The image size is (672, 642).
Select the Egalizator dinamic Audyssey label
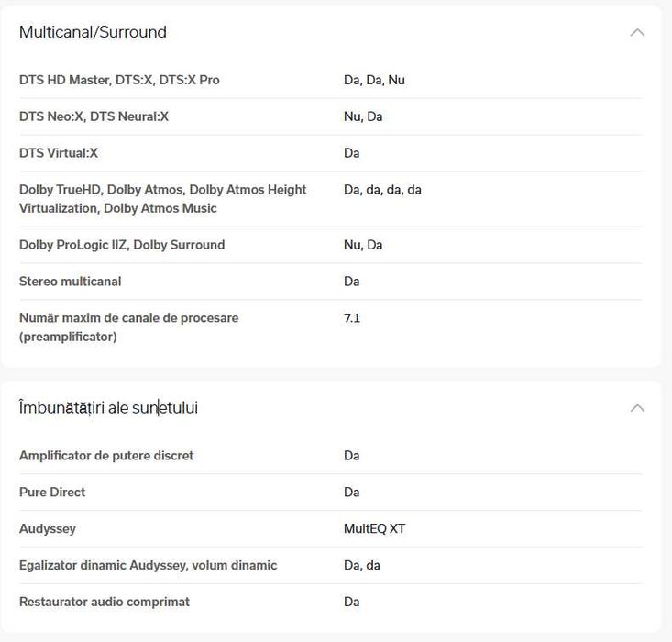pos(148,566)
